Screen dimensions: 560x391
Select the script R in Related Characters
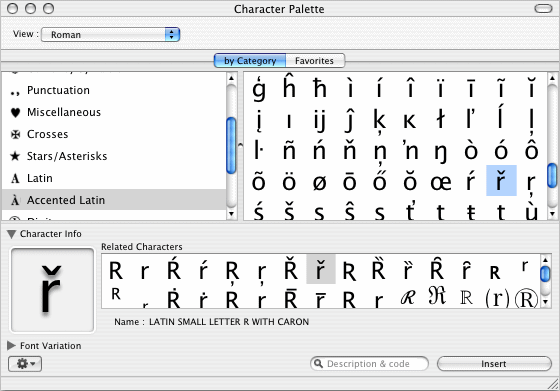click(x=408, y=297)
